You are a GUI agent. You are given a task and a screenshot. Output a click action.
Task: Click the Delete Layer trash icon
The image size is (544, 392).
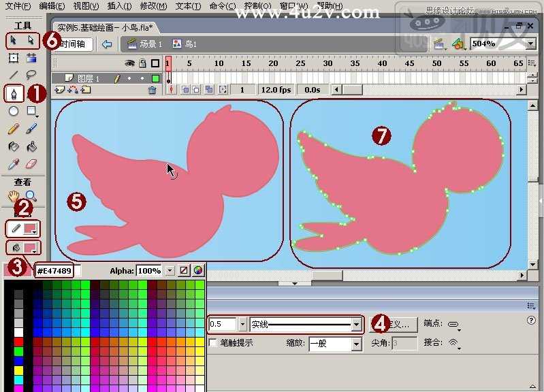152,91
